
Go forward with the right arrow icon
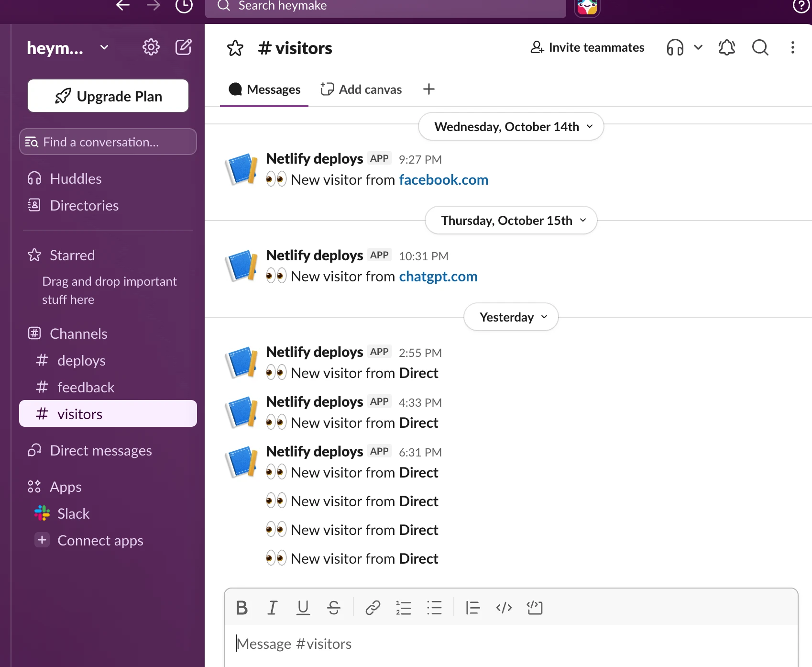(153, 6)
